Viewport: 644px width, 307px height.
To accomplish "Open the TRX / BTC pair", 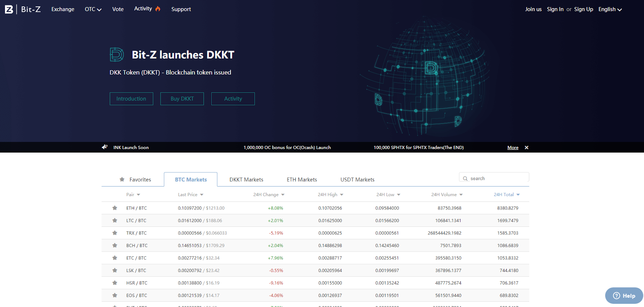I will tap(136, 233).
